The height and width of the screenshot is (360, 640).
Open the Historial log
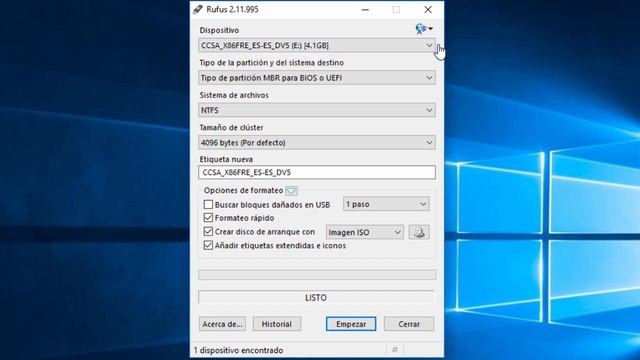click(x=277, y=324)
